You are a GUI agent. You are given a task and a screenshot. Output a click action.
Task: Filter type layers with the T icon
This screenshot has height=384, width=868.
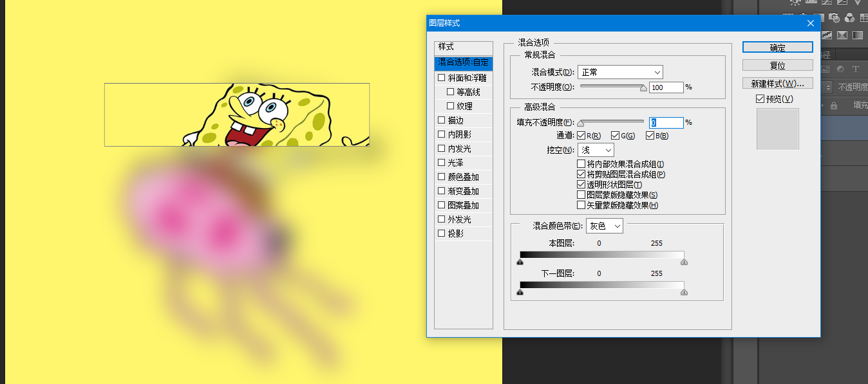click(855, 69)
